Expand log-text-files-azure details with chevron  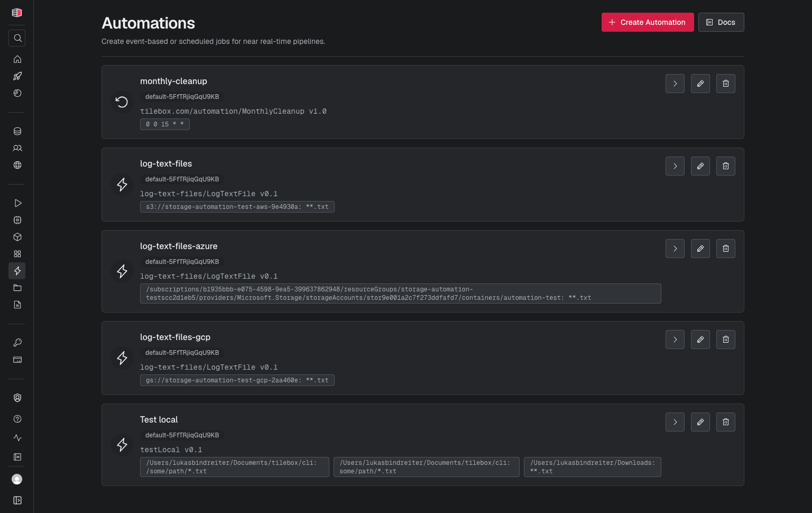pos(675,249)
